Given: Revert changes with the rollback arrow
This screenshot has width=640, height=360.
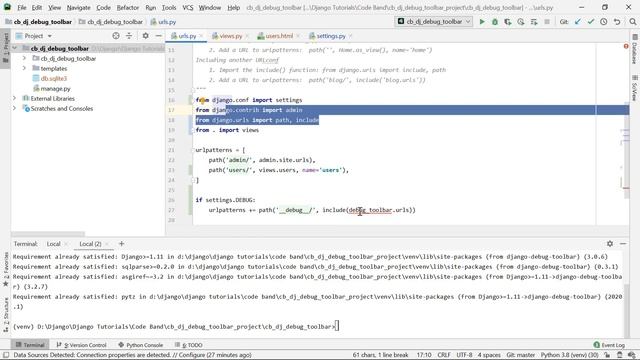Looking at the screenshot, I should (x=617, y=22).
